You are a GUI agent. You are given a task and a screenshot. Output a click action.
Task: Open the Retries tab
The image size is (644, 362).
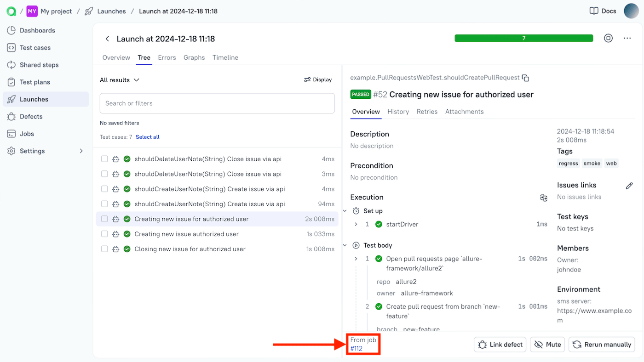click(x=427, y=111)
